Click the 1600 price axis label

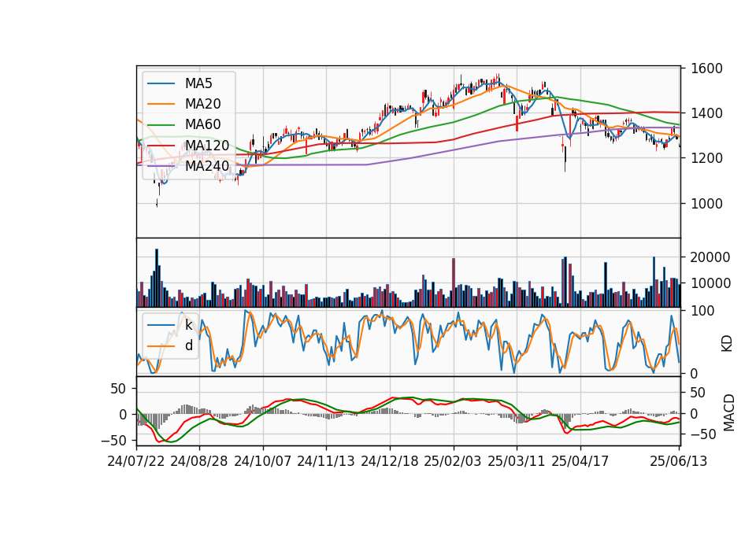pyautogui.click(x=707, y=68)
